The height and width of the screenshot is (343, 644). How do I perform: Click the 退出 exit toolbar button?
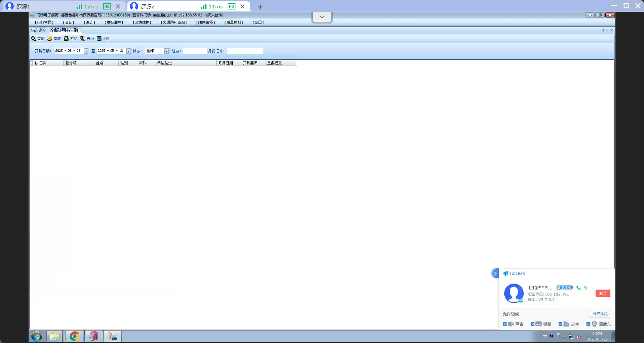click(104, 39)
